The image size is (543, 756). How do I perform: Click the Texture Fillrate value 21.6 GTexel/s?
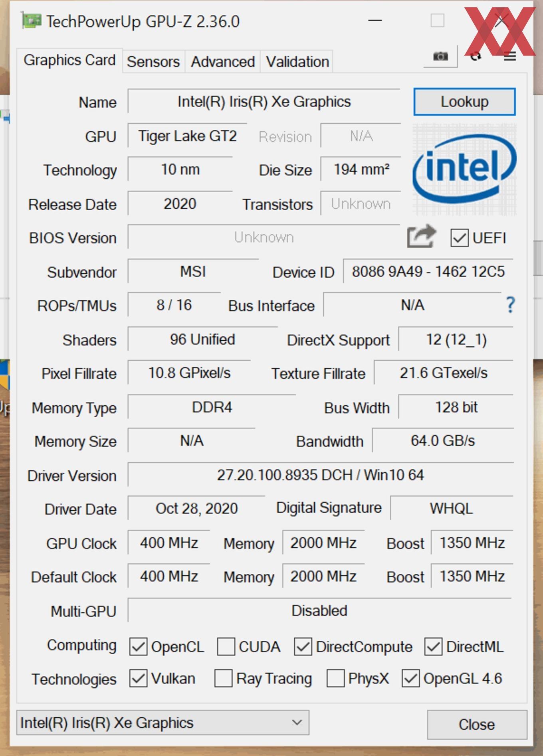444,373
